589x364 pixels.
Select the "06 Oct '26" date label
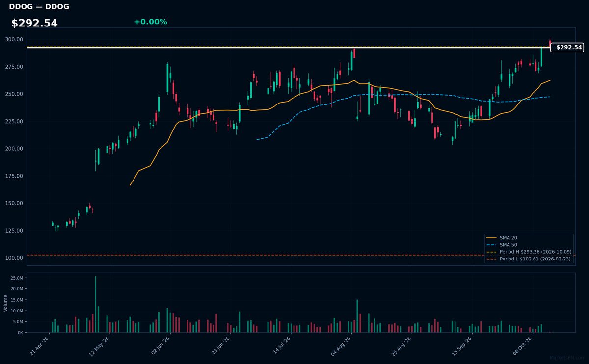tap(522, 346)
